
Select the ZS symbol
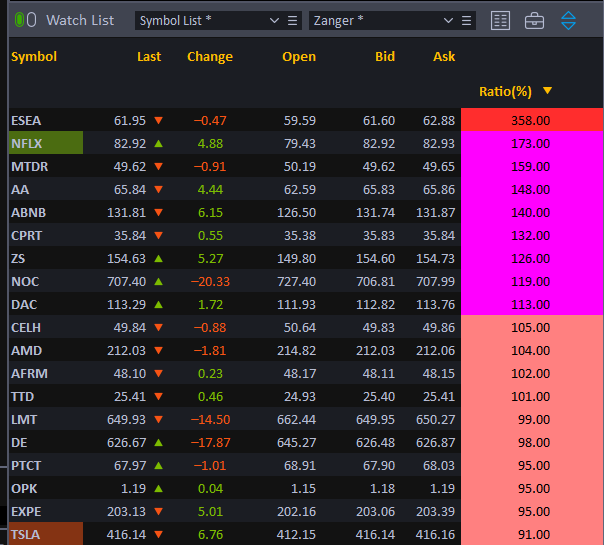coord(18,258)
